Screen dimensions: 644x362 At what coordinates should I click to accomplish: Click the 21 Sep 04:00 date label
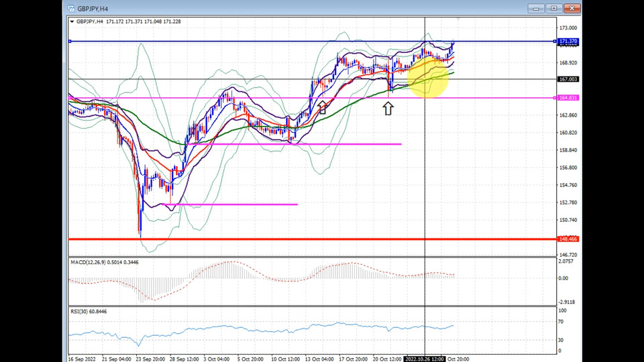click(x=117, y=359)
